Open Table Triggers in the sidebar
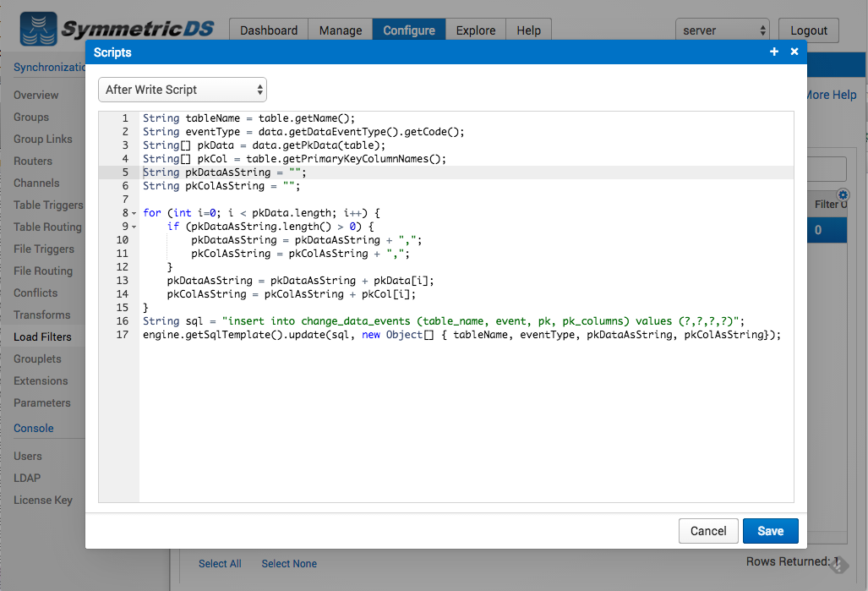Screen dimensions: 868x591 49,205
